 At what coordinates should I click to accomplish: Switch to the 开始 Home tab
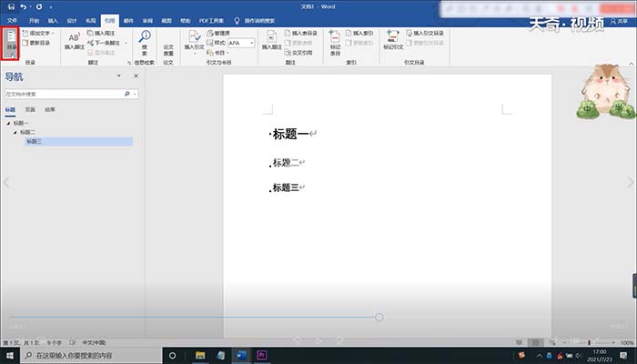pyautogui.click(x=35, y=21)
